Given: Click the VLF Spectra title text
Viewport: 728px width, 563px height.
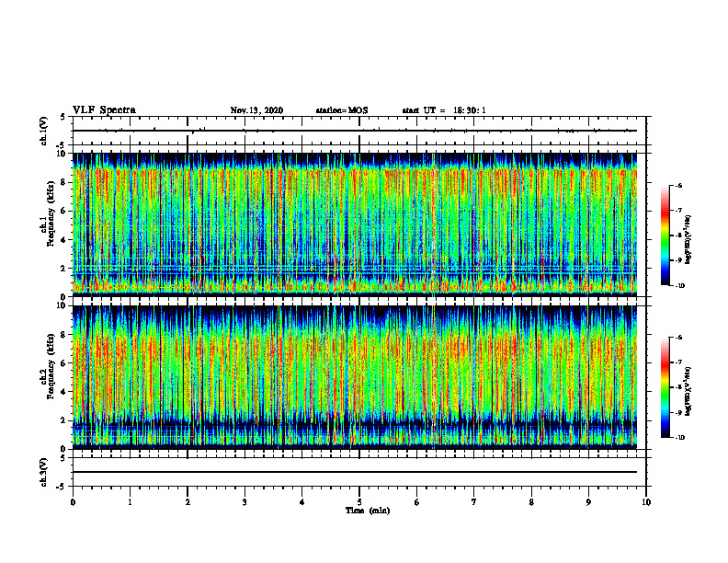Looking at the screenshot, I should (x=104, y=110).
